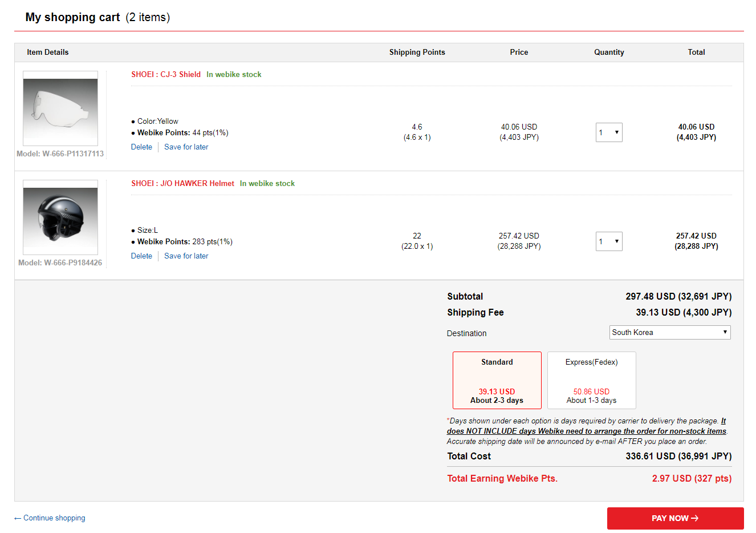The image size is (756, 533).
Task: Click the Total Earning Webike Pts. label
Action: 502,478
